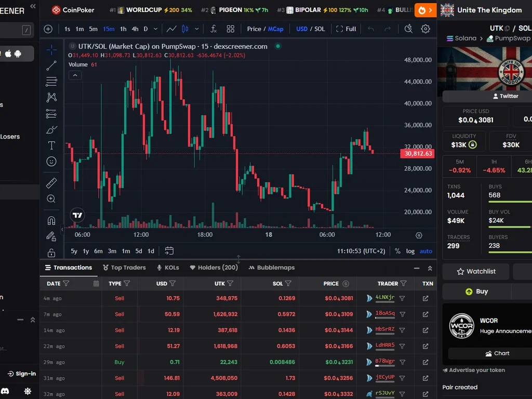Open the Holders (200) tab
The height and width of the screenshot is (399, 532).
214,268
